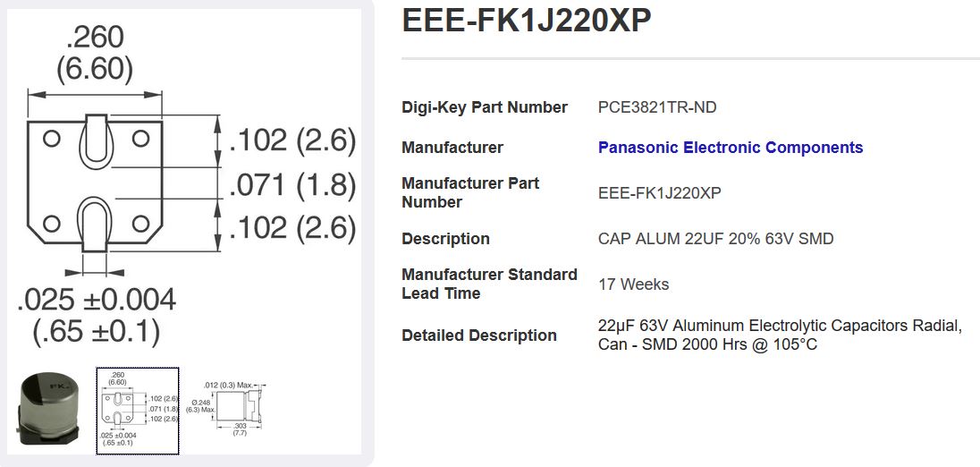Select the 17 Weeks lead time value

tap(633, 284)
